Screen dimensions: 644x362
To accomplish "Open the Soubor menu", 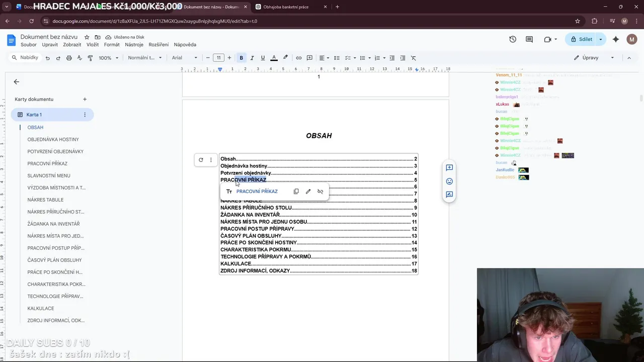I will point(29,45).
